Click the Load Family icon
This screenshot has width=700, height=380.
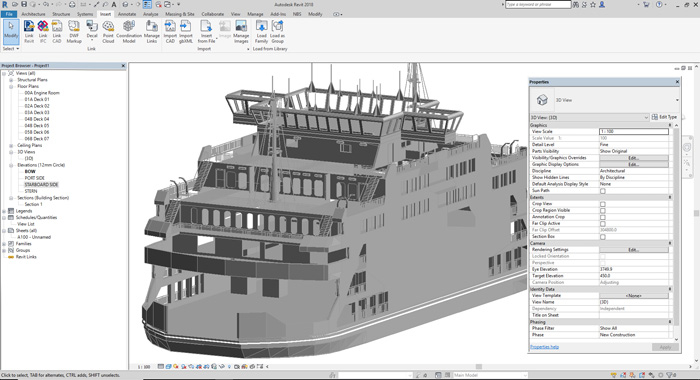(262, 32)
